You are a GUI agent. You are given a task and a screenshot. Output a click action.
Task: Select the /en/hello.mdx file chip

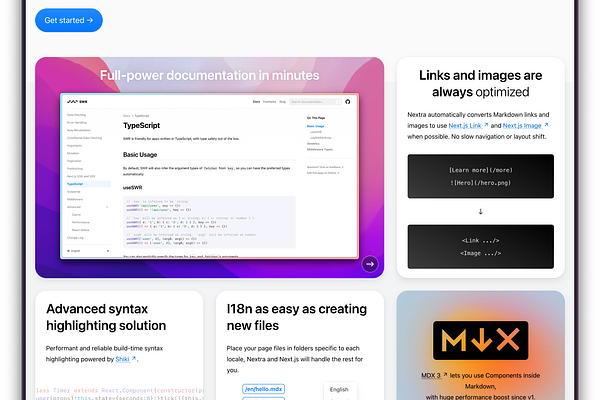click(x=263, y=389)
